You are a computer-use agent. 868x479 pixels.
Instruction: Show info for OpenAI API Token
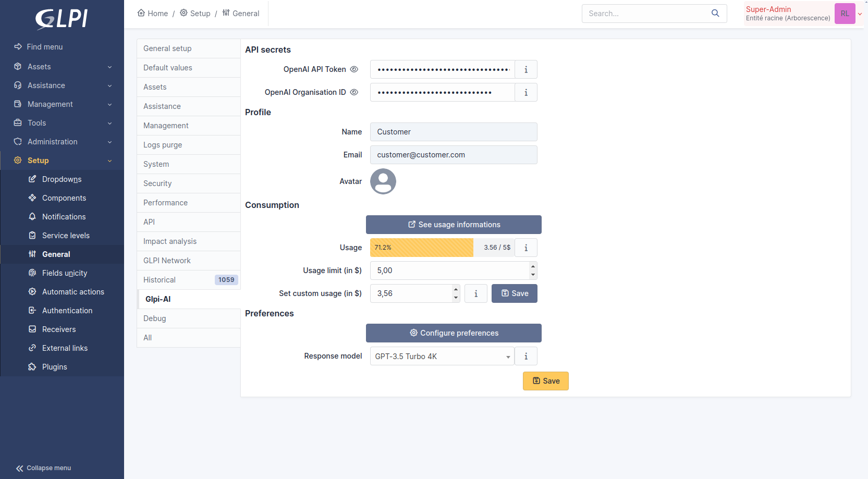pos(526,69)
